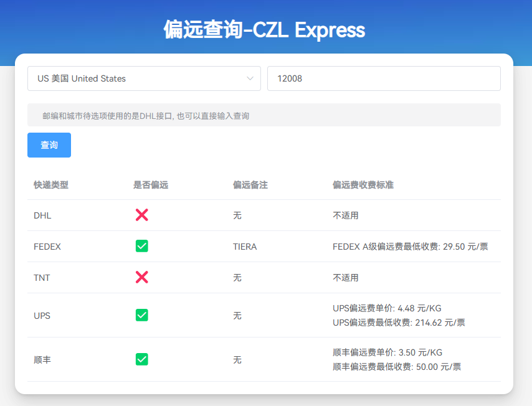Click the TIERA remark in FEDEX row
The height and width of the screenshot is (406, 532).
tap(245, 247)
